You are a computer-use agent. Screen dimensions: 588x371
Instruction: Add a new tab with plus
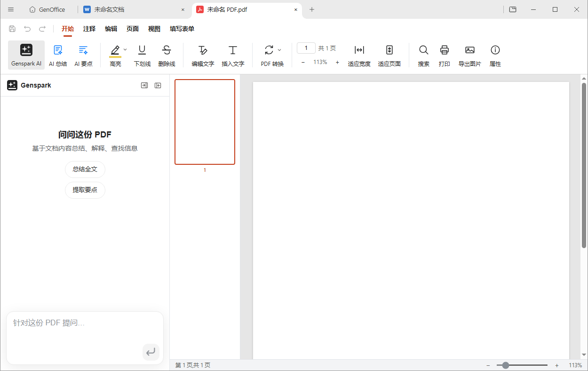[312, 9]
